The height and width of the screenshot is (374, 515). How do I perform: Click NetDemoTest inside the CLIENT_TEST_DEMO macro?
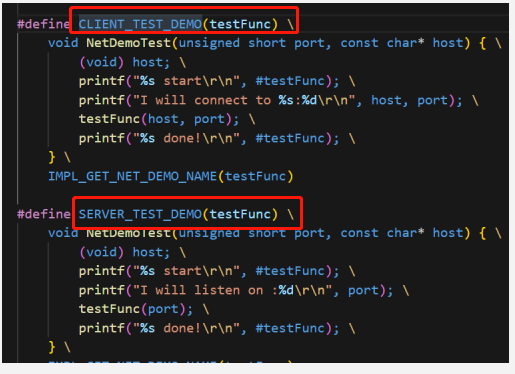coord(129,43)
